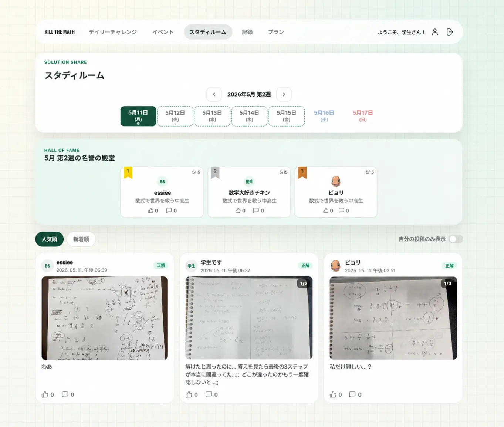
Task: Like essiee's solution post
Action: (x=45, y=394)
